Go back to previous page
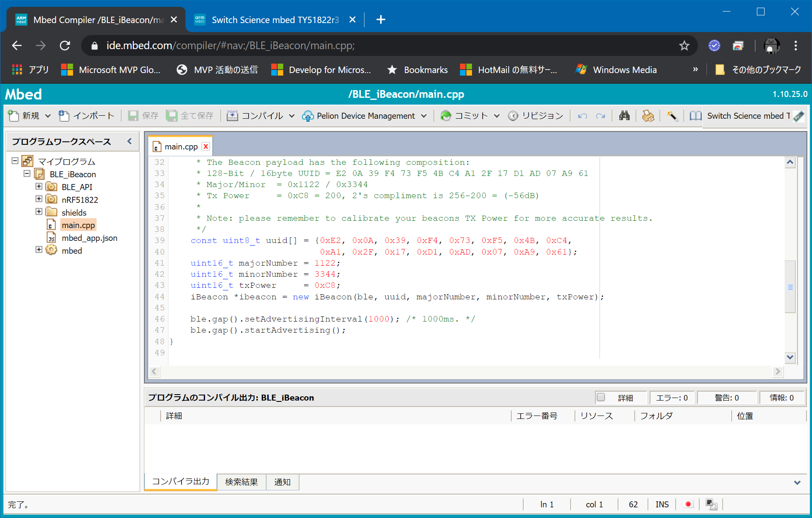812x518 pixels. tap(17, 46)
